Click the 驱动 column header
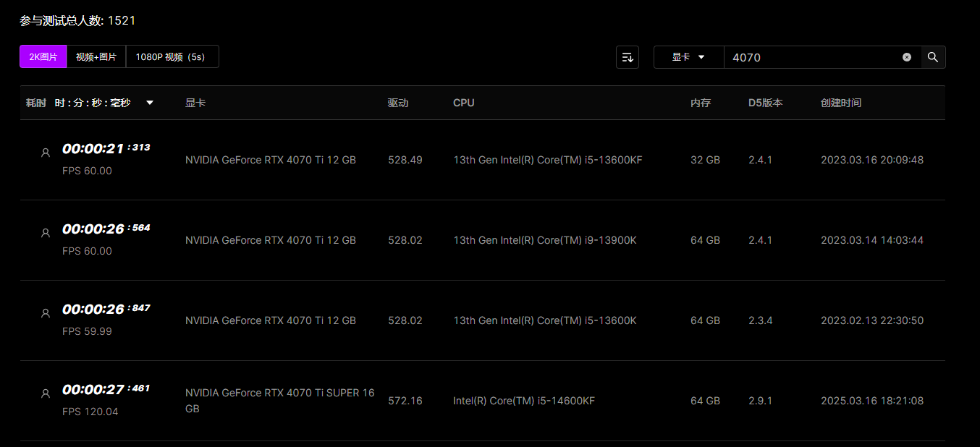980x447 pixels. (x=398, y=103)
